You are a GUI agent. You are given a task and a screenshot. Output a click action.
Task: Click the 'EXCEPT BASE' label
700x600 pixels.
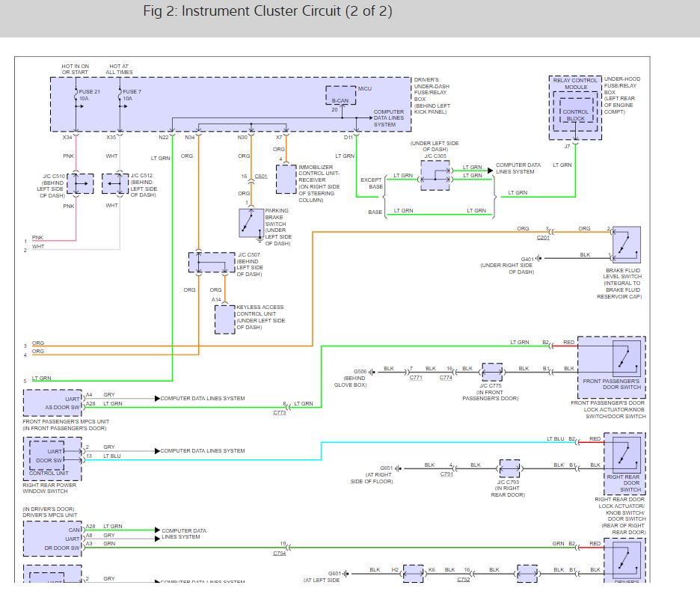372,183
